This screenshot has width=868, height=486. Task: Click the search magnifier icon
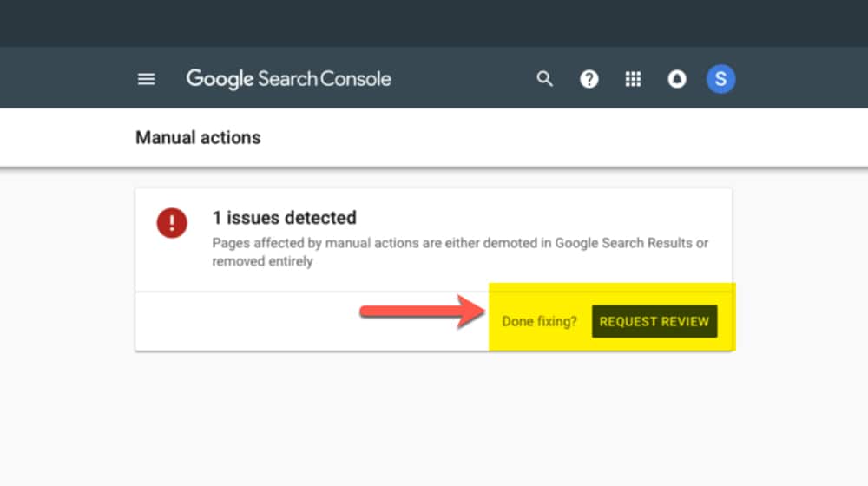tap(545, 79)
